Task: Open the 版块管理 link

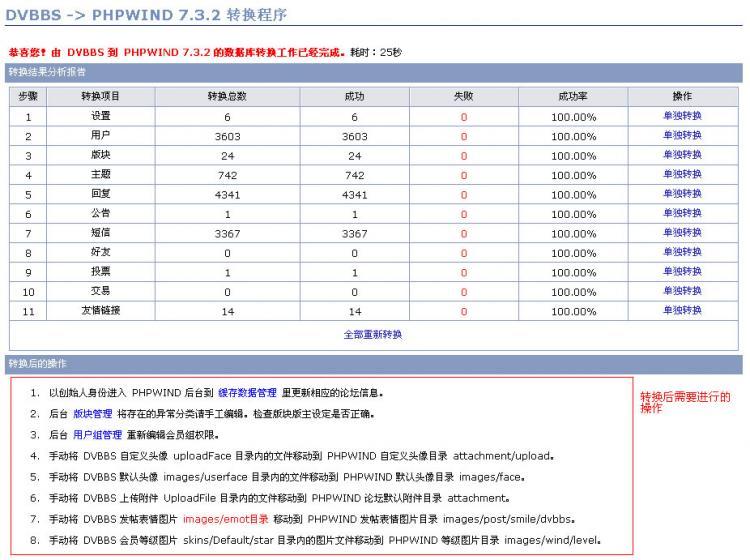Action: pyautogui.click(x=93, y=414)
